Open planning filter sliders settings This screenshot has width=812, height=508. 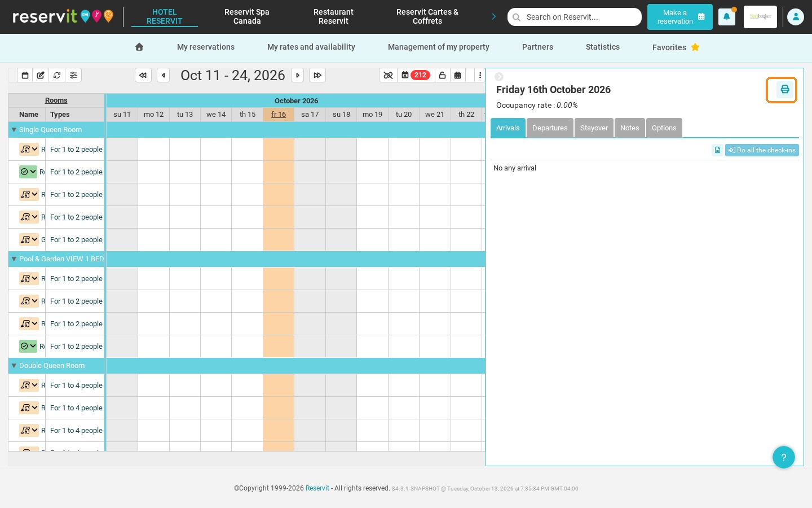pos(73,75)
